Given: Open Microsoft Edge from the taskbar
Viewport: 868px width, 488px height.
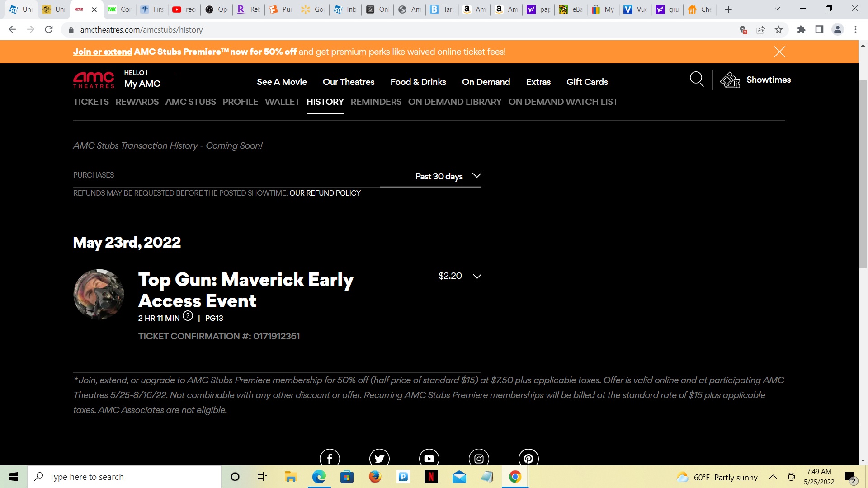Looking at the screenshot, I should pos(319,477).
